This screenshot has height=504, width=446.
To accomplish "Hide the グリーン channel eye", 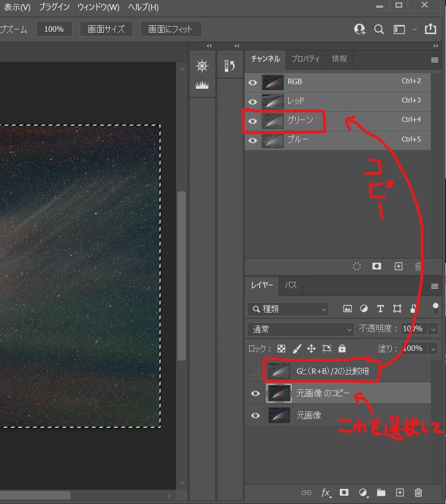I will click(x=253, y=121).
